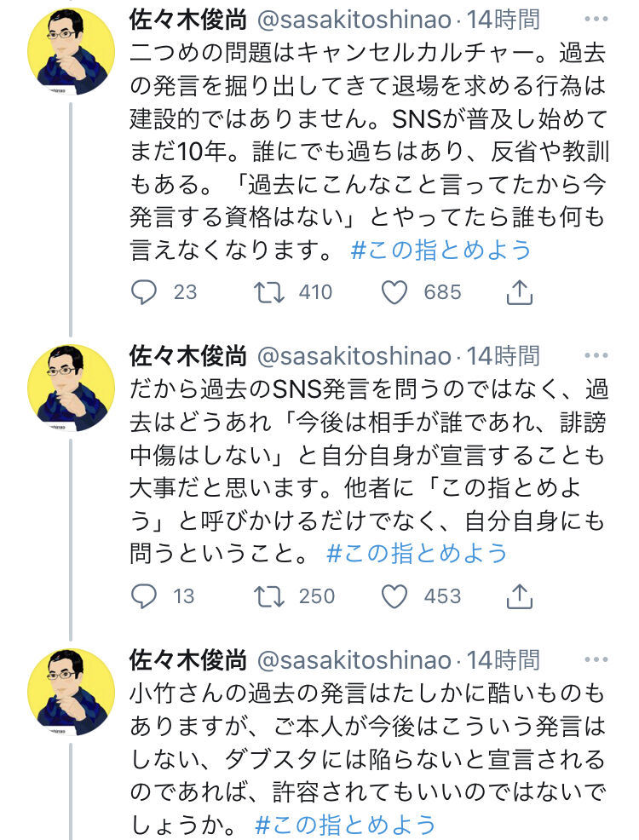Open @sasakitoshinao handle on second tweet

[x=354, y=356]
